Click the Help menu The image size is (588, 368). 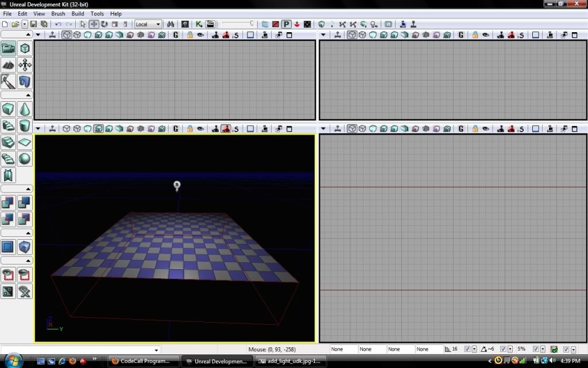click(x=116, y=14)
